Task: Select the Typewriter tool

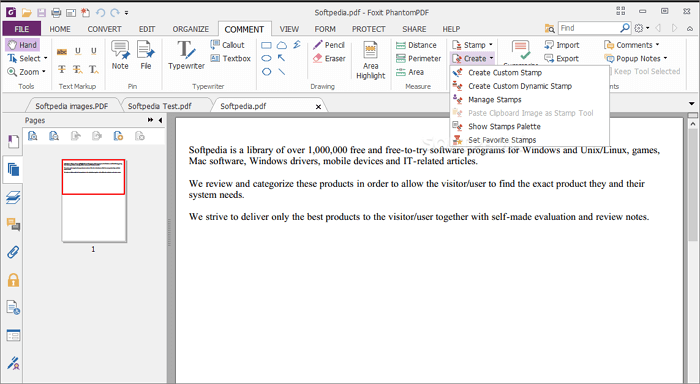Action: pos(186,55)
